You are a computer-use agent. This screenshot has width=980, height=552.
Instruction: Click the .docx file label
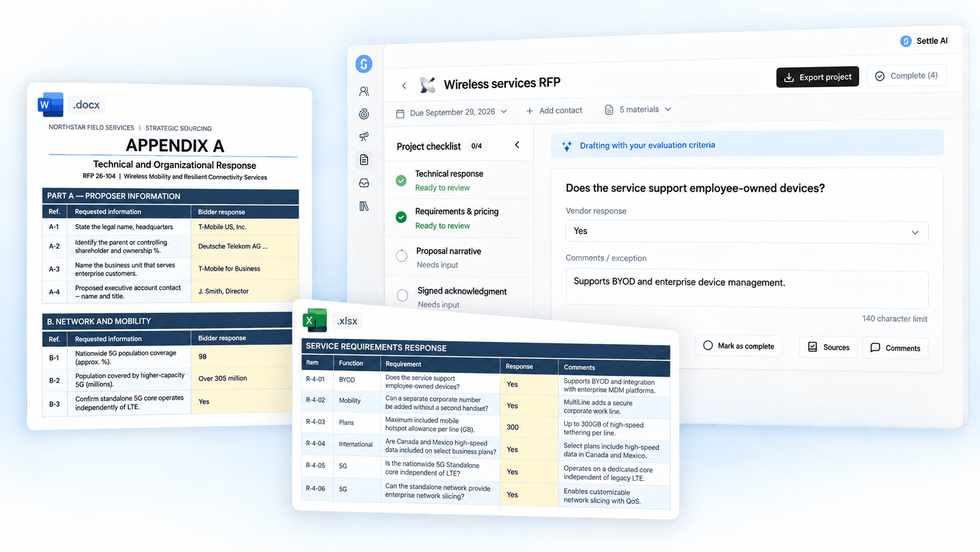[87, 105]
